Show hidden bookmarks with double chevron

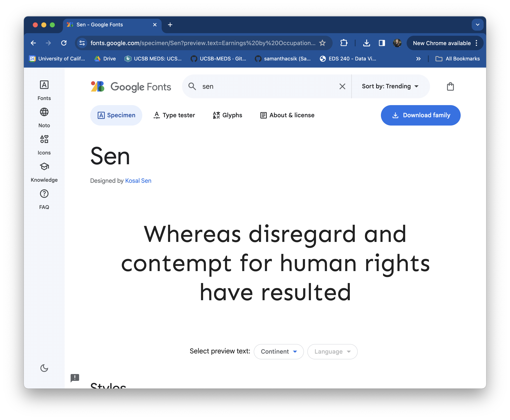pos(418,59)
